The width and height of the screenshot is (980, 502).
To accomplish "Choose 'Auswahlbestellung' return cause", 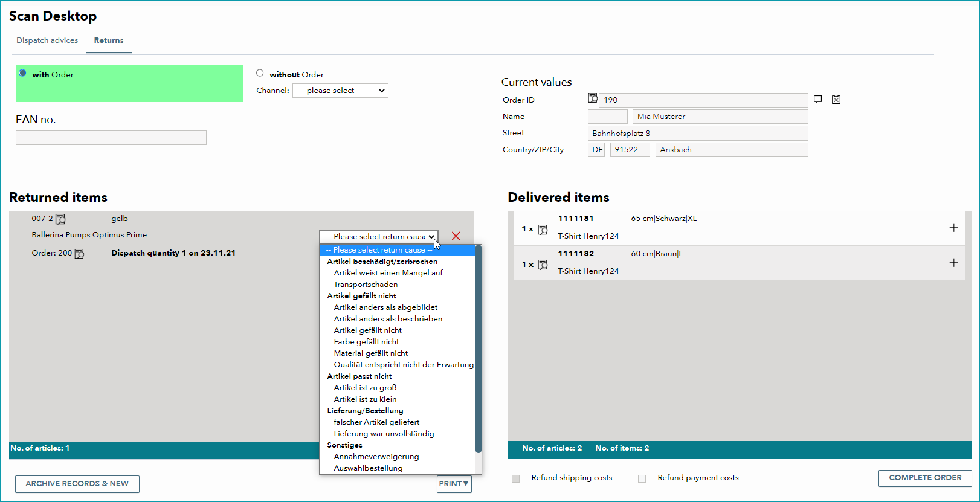I will [369, 468].
